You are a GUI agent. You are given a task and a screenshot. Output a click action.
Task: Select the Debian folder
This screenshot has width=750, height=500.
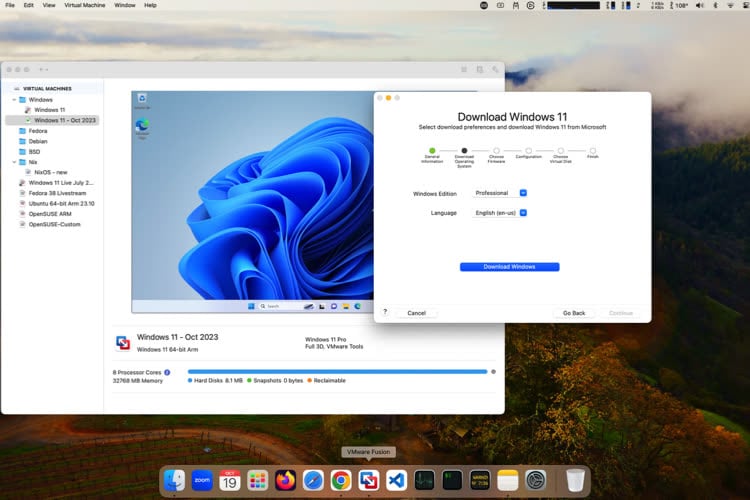38,141
